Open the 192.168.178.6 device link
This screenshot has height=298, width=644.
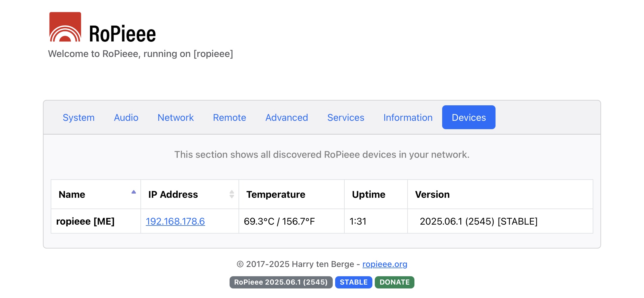(175, 221)
